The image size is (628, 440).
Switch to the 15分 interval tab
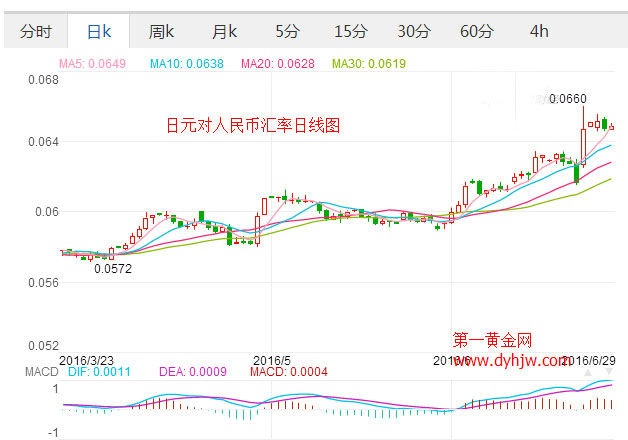point(350,31)
